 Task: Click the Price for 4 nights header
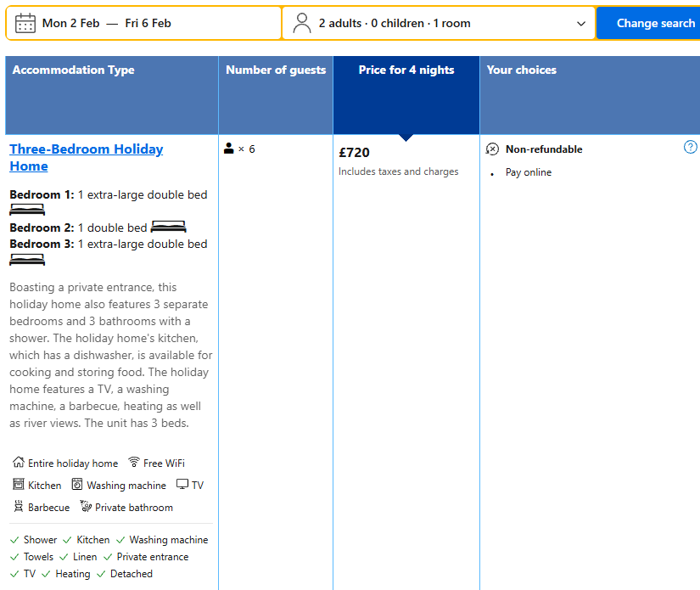pos(406,70)
